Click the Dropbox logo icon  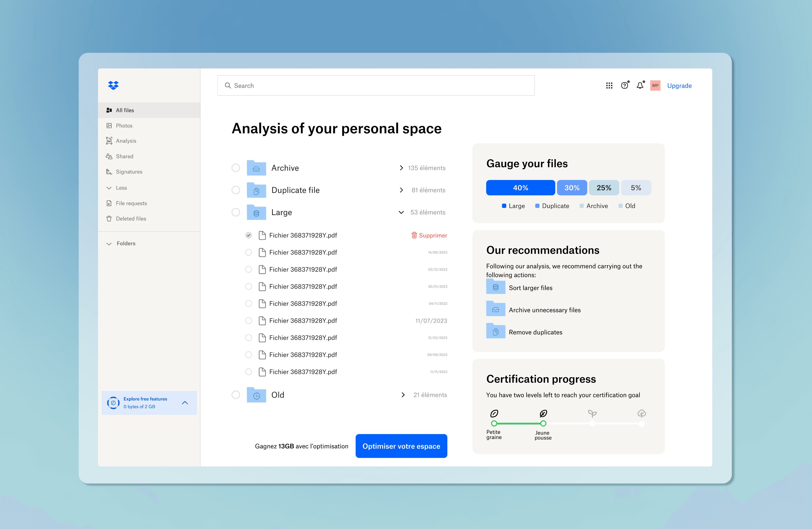[113, 85]
